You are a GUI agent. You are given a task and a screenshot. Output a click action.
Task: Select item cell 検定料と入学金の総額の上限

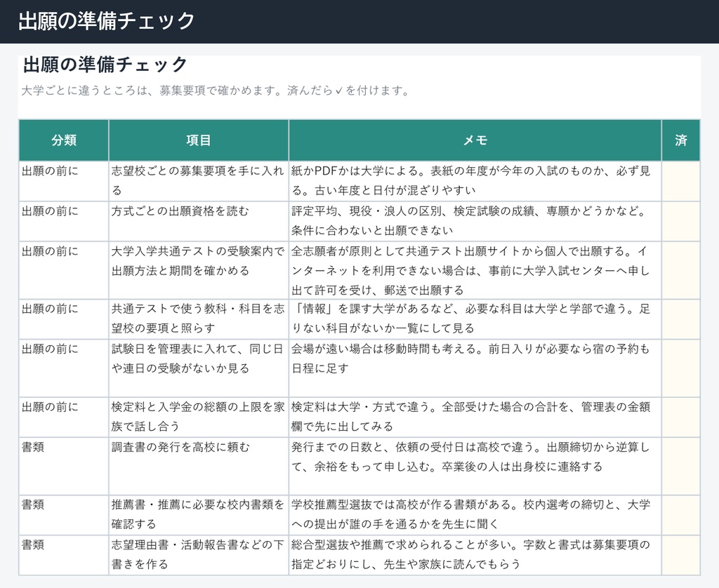tap(199, 417)
